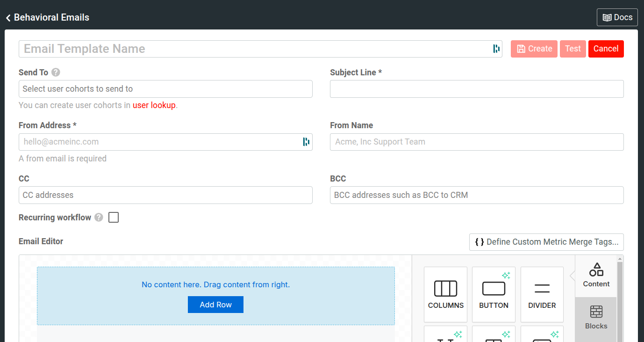Click the back arrow beside Behavioral Emails

pos(7,17)
